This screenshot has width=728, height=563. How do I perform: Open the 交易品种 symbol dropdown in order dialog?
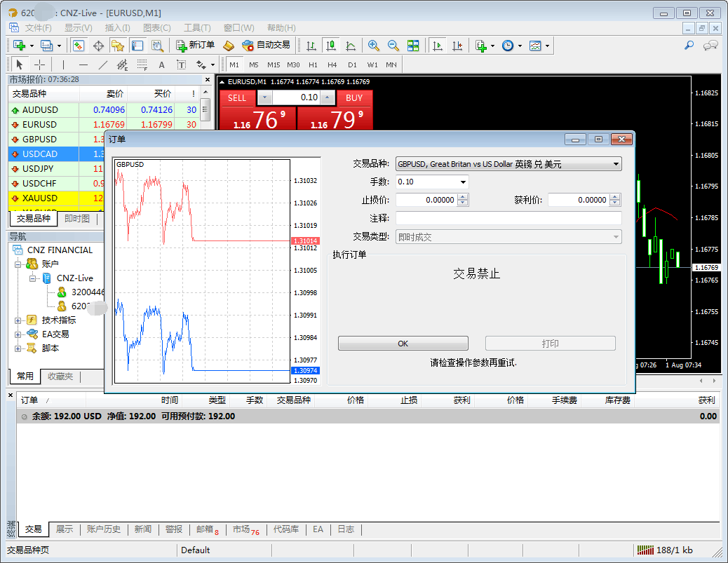click(508, 164)
